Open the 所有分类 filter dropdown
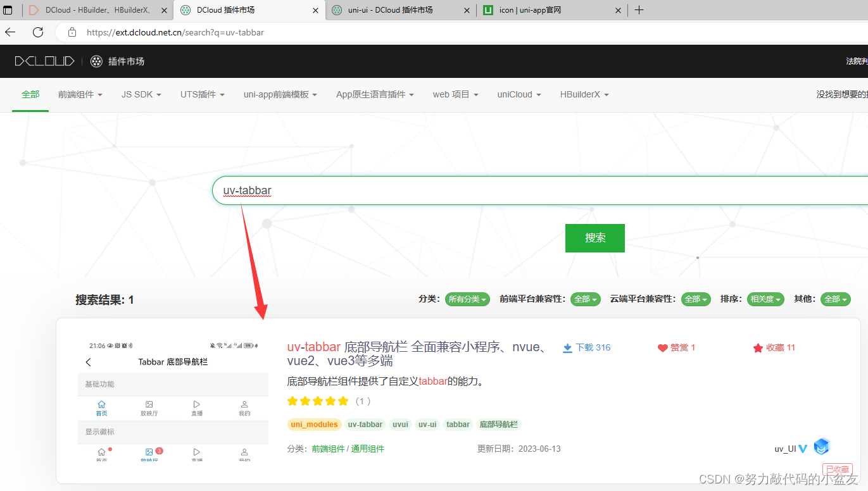The width and height of the screenshot is (868, 491). pyautogui.click(x=467, y=299)
